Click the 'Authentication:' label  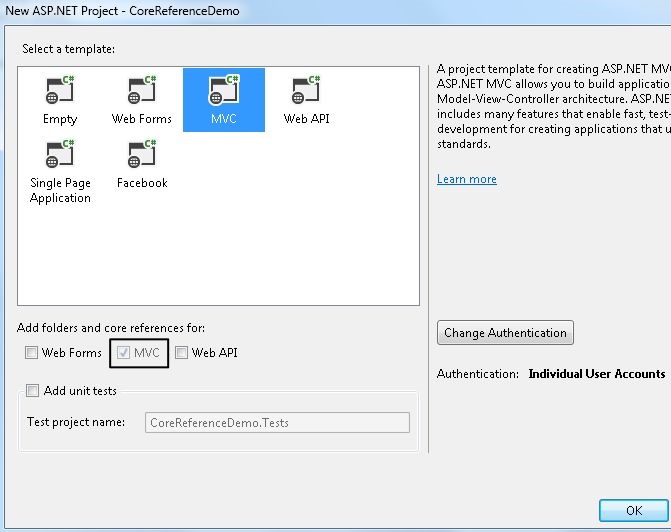pyautogui.click(x=478, y=374)
